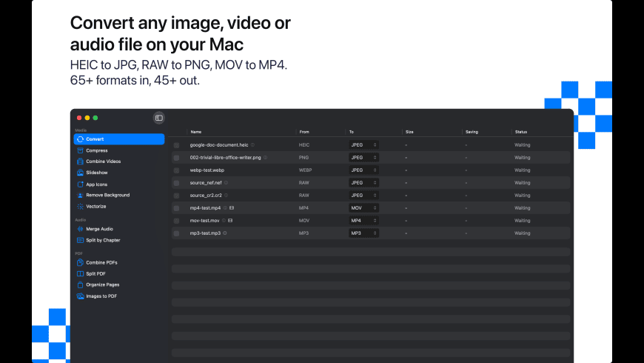Check the mov-test.mov row checkbox

click(177, 221)
